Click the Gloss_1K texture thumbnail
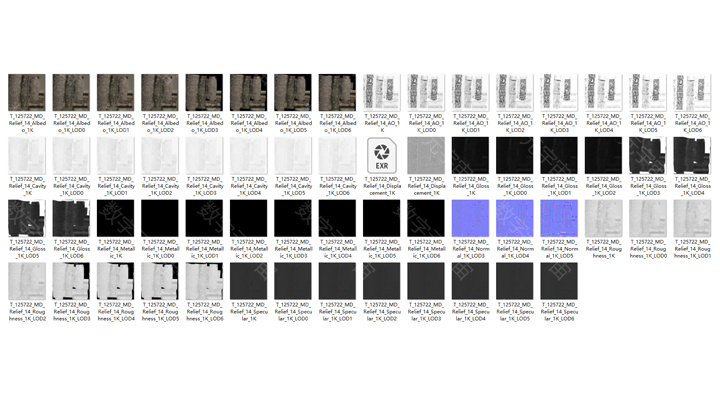 (469, 155)
